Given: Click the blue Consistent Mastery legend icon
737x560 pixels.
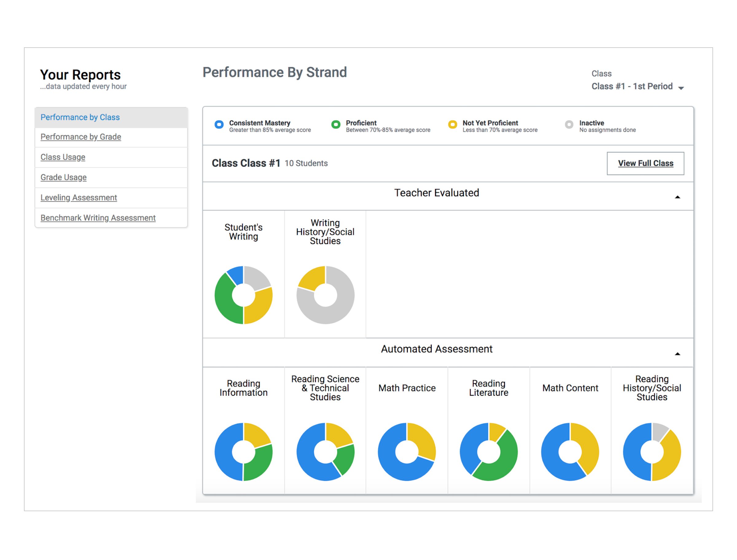Looking at the screenshot, I should tap(219, 125).
